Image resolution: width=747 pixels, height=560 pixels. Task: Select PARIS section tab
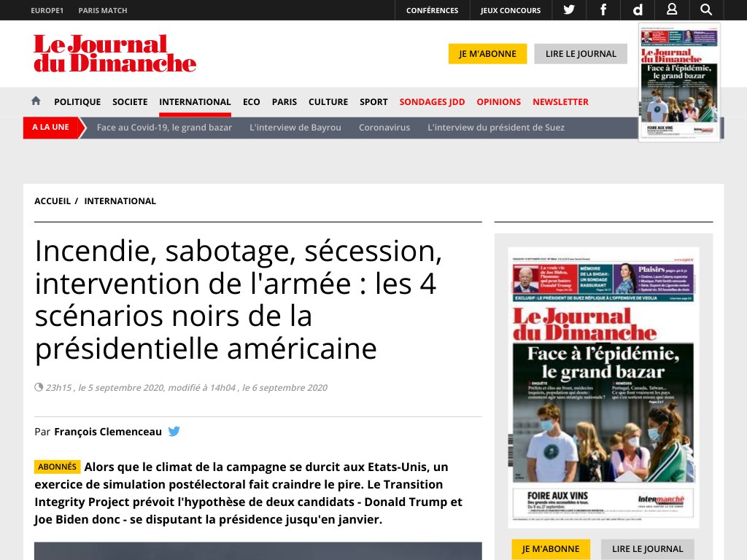click(x=285, y=102)
